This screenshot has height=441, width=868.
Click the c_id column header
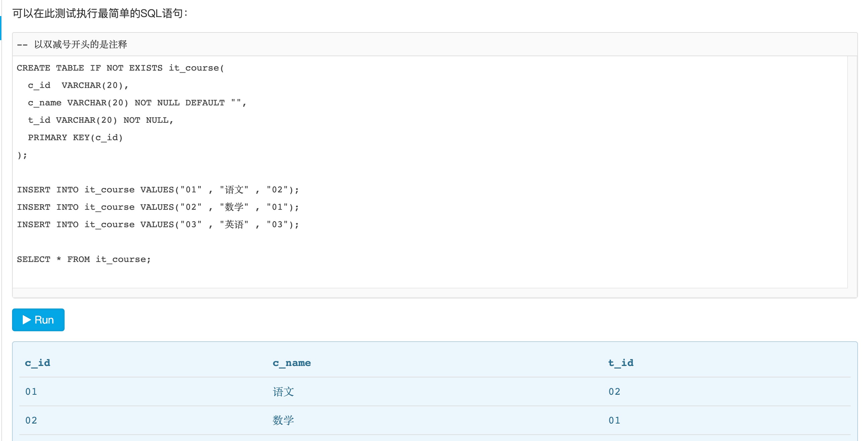point(37,363)
